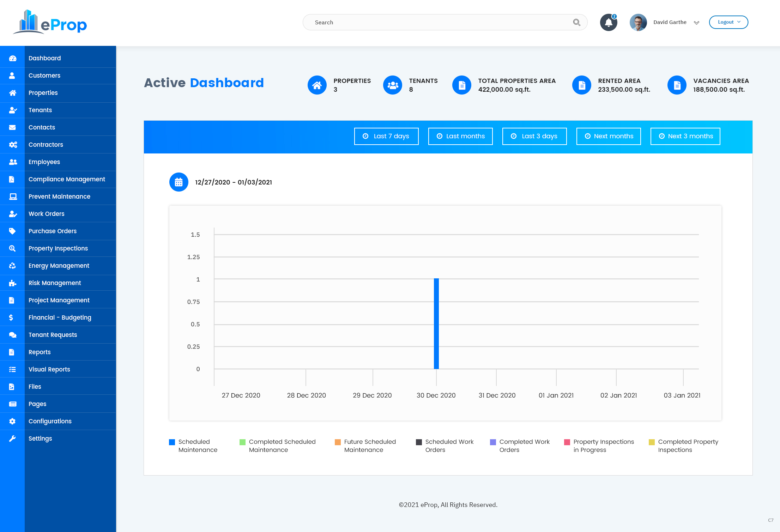Click the Tenants group stat icon
780x532 pixels.
point(392,85)
